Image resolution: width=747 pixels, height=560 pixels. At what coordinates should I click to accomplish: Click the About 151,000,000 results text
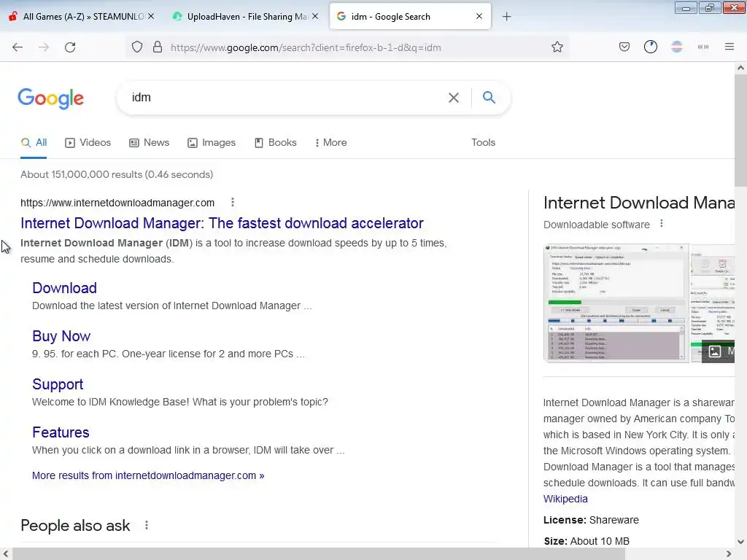(x=117, y=174)
